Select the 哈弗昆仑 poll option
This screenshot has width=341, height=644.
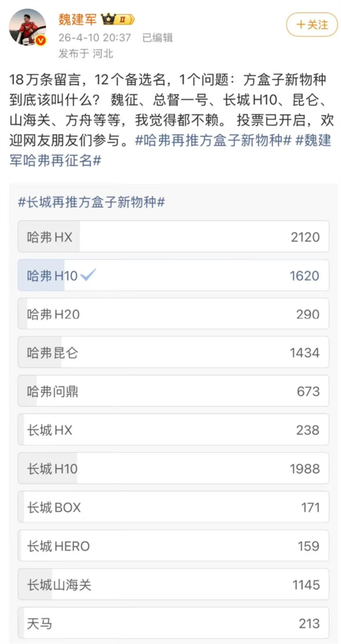(170, 352)
